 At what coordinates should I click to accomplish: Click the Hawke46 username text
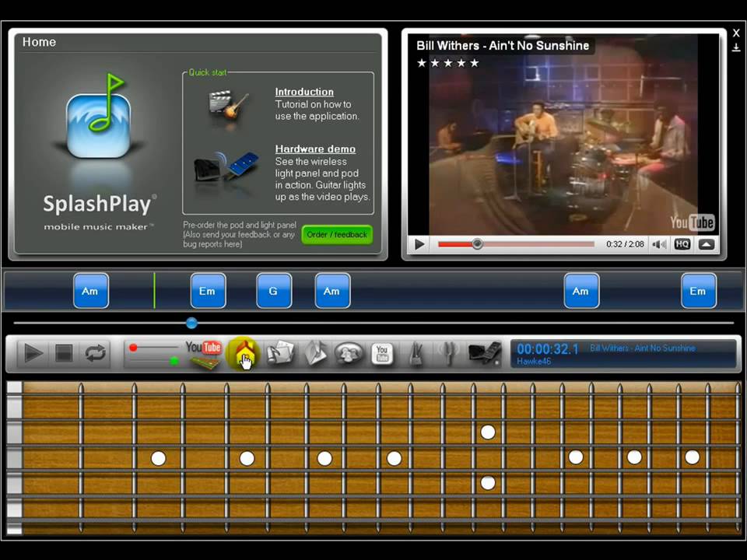click(534, 362)
